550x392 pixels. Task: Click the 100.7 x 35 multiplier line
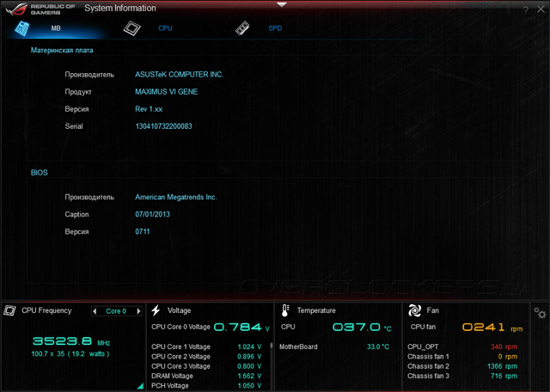(x=70, y=354)
